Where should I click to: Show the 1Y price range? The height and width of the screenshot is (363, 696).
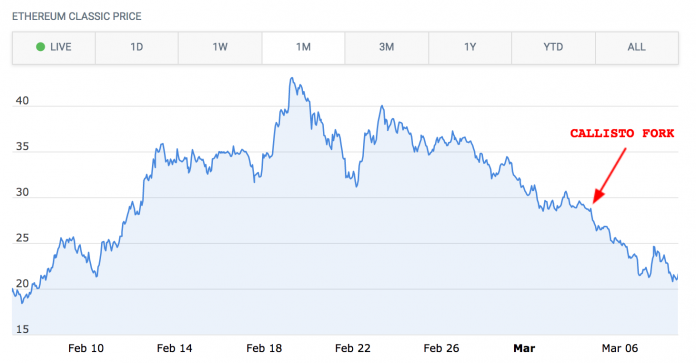pyautogui.click(x=470, y=47)
